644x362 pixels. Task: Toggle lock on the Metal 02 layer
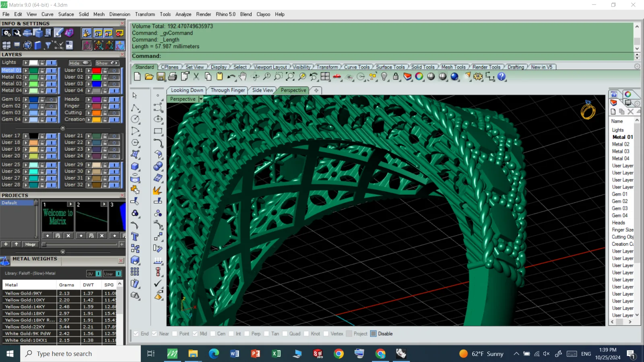coord(43,77)
